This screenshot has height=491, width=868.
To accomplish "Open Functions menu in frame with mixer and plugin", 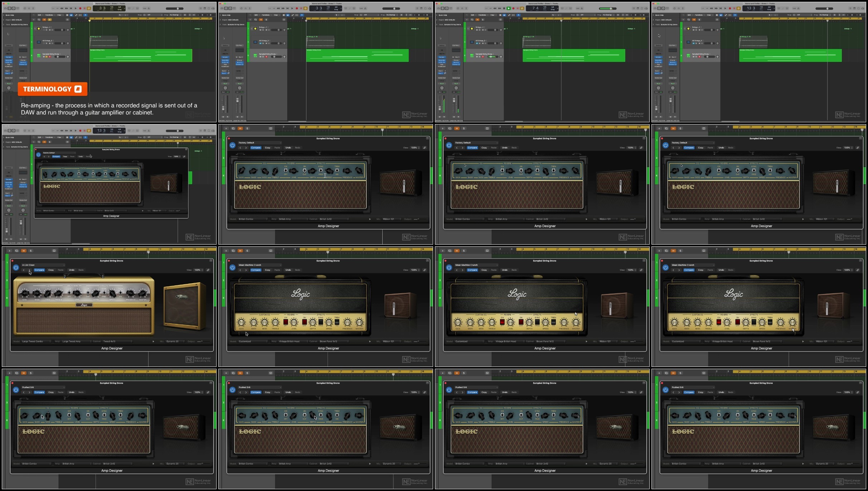I will click(x=50, y=137).
